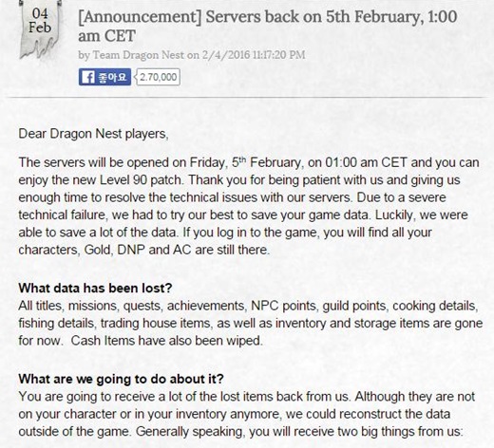The height and width of the screenshot is (448, 494).
Task: Click the 2.70,000 like count bubble
Action: coord(158,77)
